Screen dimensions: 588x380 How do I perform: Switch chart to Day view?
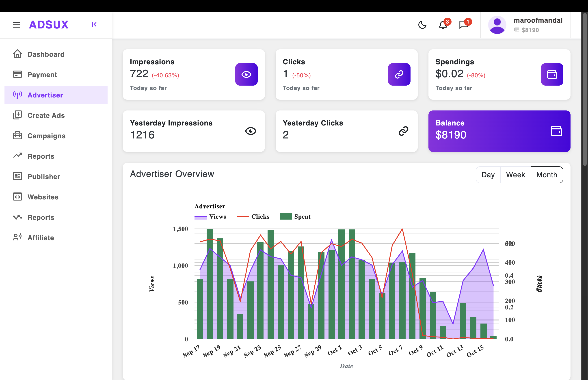coord(488,175)
